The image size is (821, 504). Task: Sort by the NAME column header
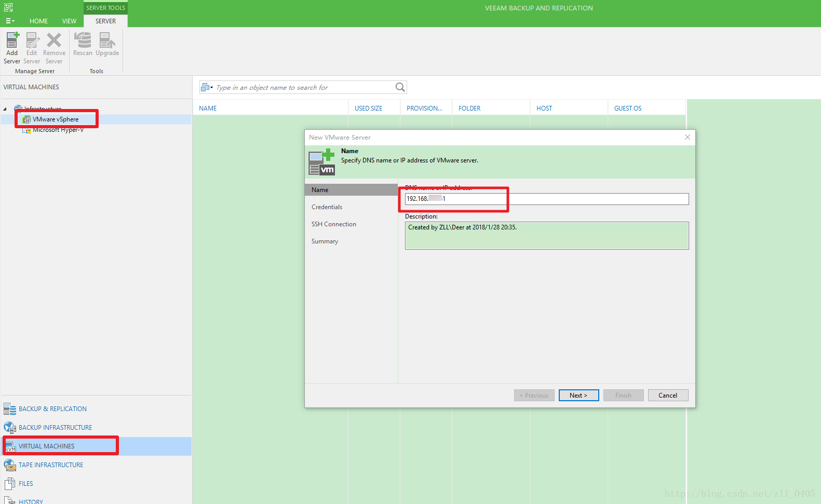coord(271,108)
